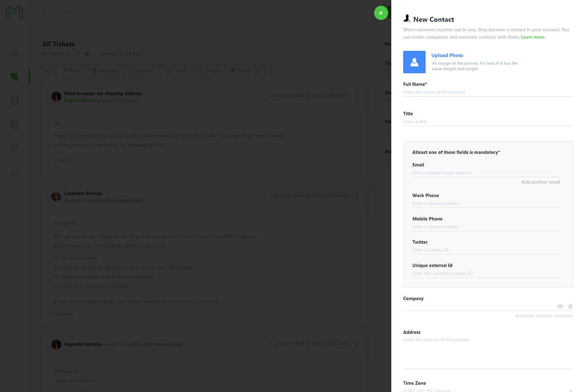Click the blue upload photo avatar icon
The height and width of the screenshot is (392, 588).
(414, 62)
